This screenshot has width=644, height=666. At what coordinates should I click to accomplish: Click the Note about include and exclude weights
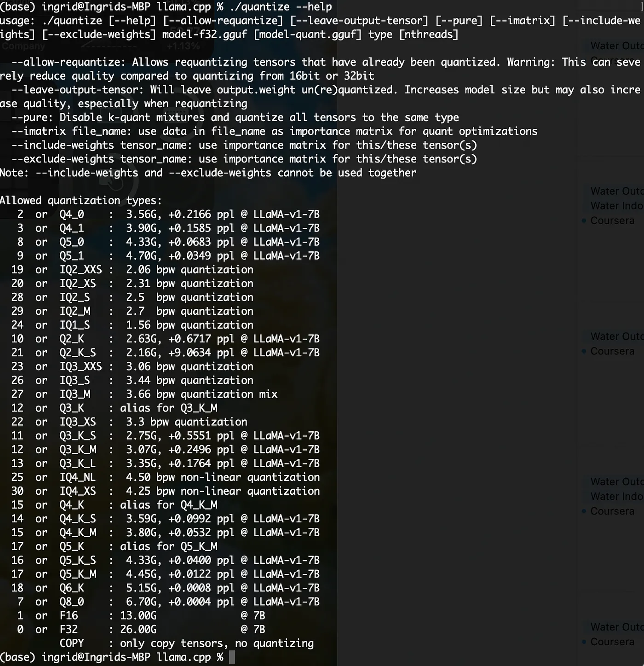tap(208, 173)
